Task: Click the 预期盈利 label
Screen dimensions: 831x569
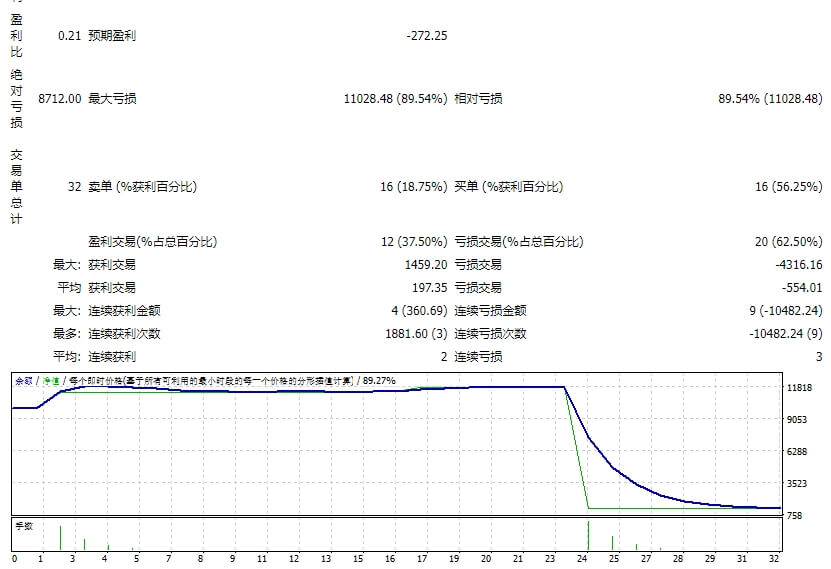Action: click(x=112, y=35)
